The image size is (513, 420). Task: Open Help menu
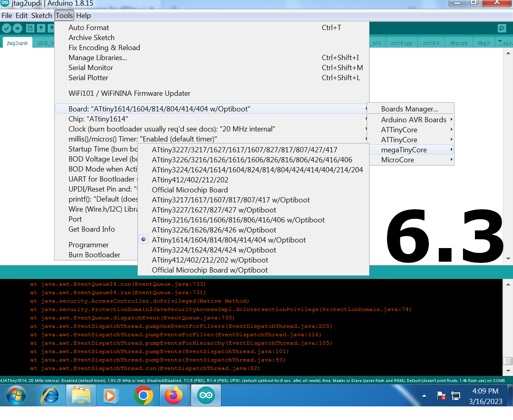[x=83, y=16]
